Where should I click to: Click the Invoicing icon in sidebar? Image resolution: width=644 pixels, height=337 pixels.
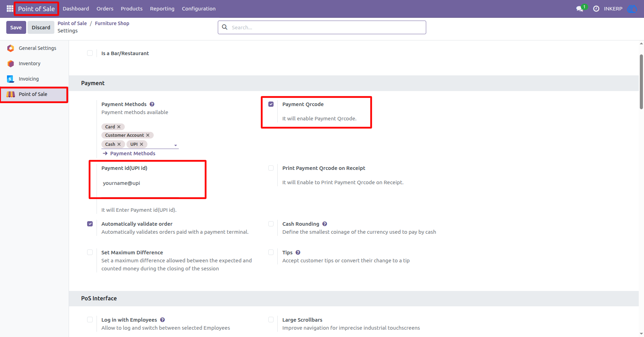[x=11, y=79]
